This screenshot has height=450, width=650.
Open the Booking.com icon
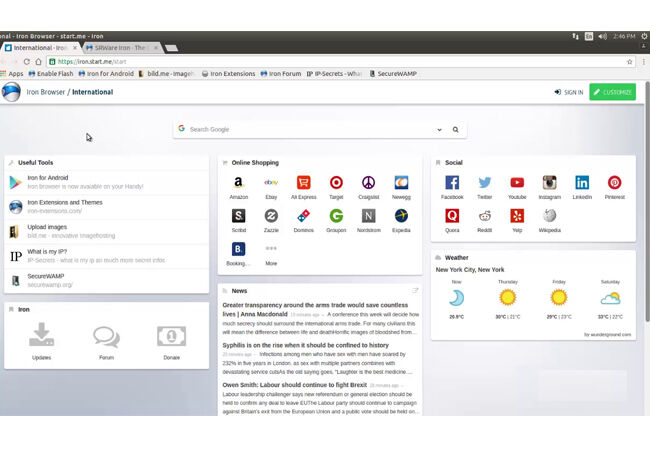tap(238, 249)
